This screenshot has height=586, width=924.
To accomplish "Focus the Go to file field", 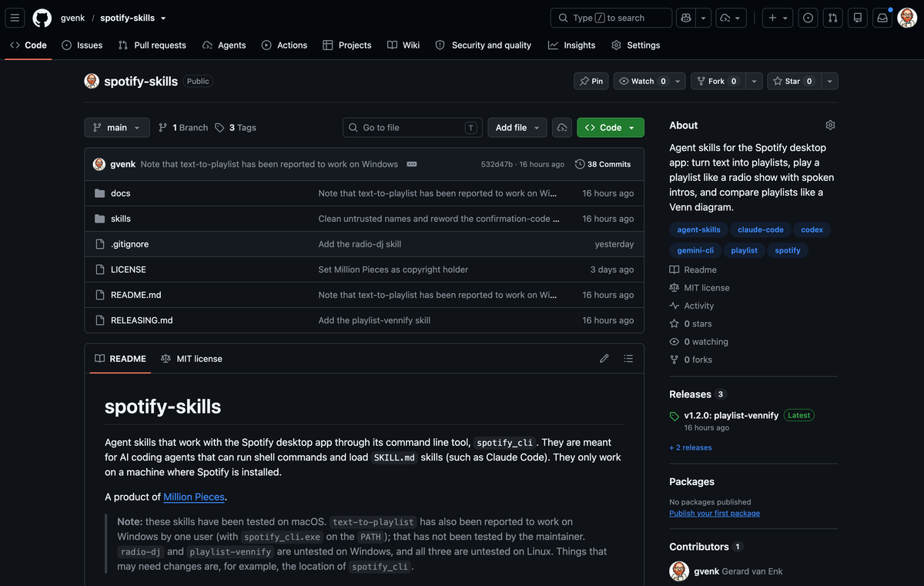I will click(413, 128).
